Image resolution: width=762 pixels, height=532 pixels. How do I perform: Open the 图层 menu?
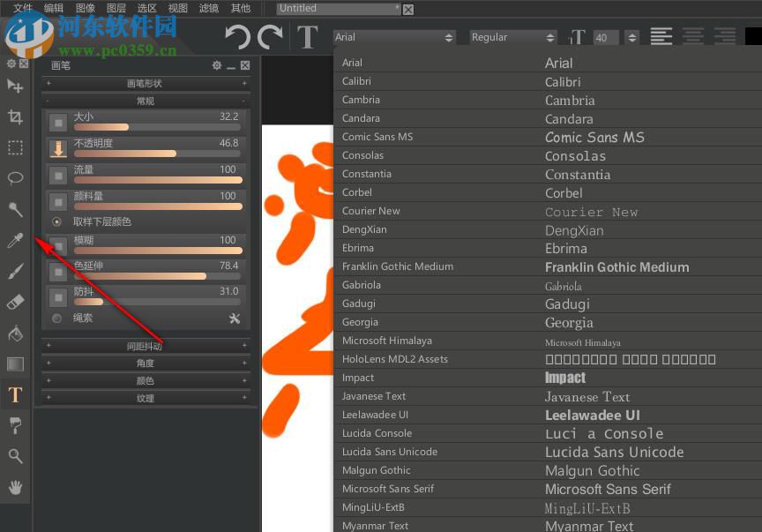pyautogui.click(x=116, y=8)
